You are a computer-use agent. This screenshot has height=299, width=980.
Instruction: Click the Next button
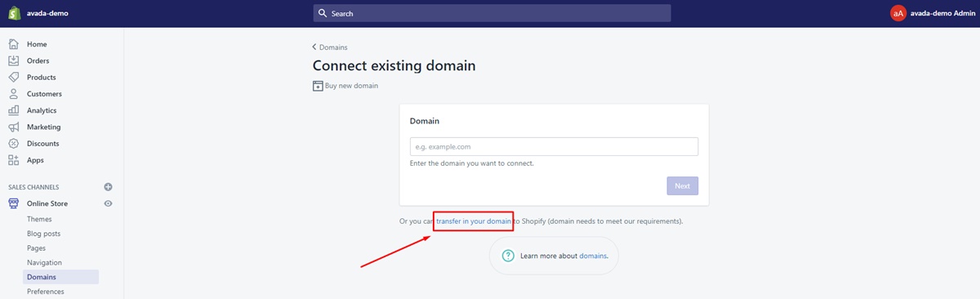pos(683,185)
